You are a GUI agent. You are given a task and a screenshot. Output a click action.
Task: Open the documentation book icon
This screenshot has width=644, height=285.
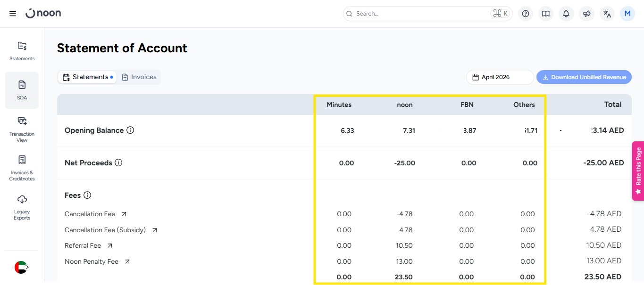[x=546, y=14]
